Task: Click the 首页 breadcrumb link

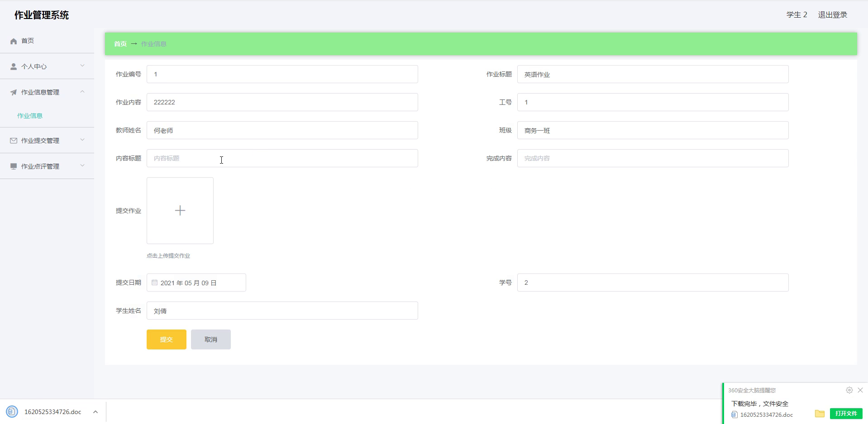Action: [x=120, y=44]
